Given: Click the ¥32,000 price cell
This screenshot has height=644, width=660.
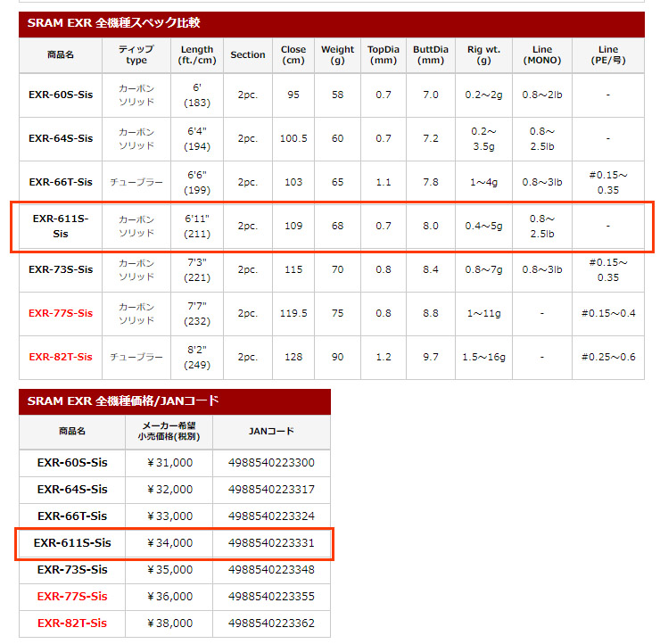Looking at the screenshot, I should [169, 490].
